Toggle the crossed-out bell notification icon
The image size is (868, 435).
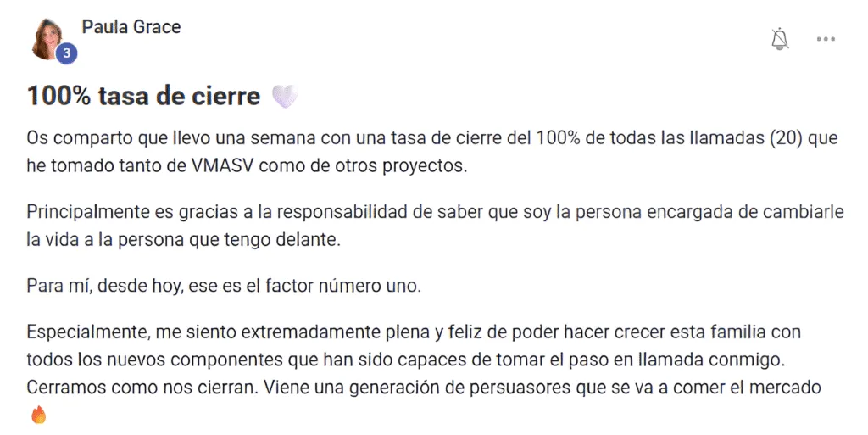780,39
